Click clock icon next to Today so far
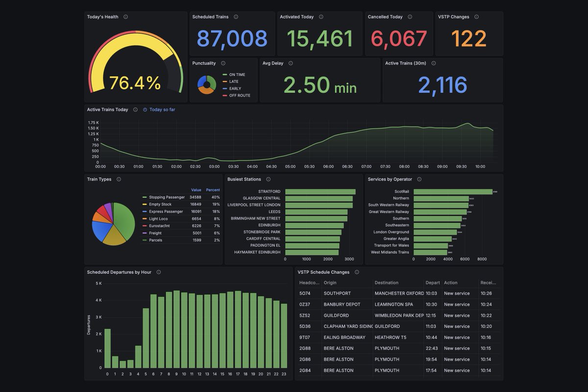Screen dimensions: 588x392 [x=145, y=110]
